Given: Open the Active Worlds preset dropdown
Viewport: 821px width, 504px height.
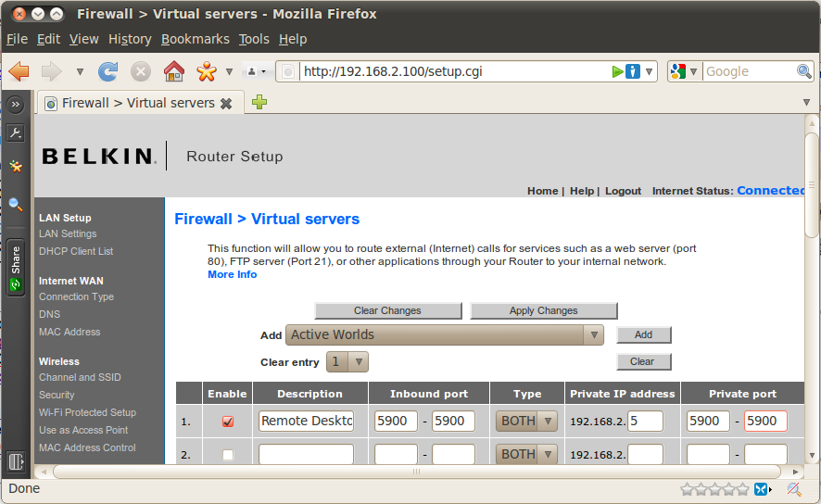Looking at the screenshot, I should (445, 335).
